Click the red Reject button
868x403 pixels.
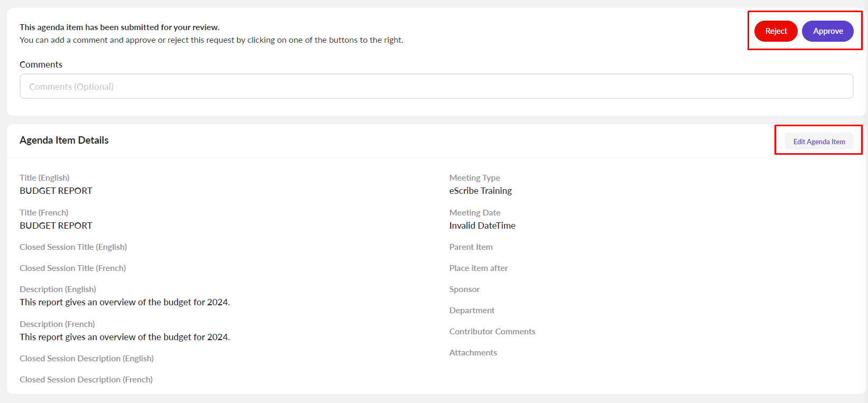pos(776,31)
